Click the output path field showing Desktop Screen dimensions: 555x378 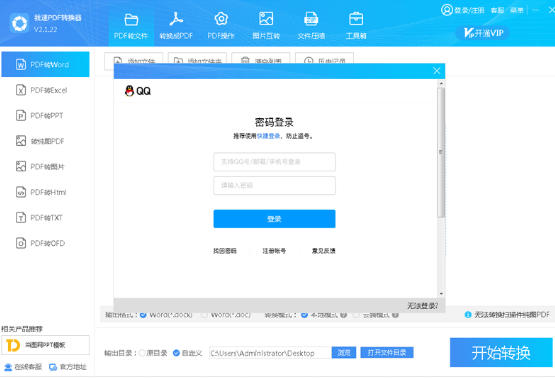tap(269, 353)
